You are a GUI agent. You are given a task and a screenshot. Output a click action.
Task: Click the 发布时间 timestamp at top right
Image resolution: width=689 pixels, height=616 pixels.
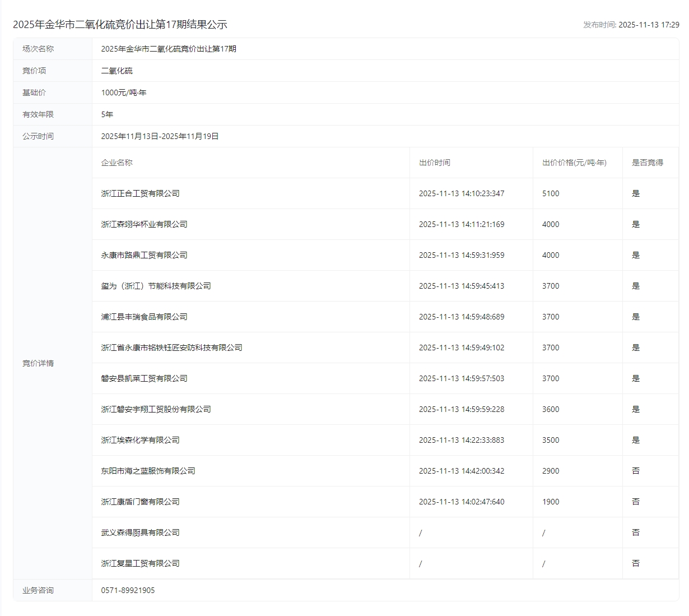coord(631,25)
